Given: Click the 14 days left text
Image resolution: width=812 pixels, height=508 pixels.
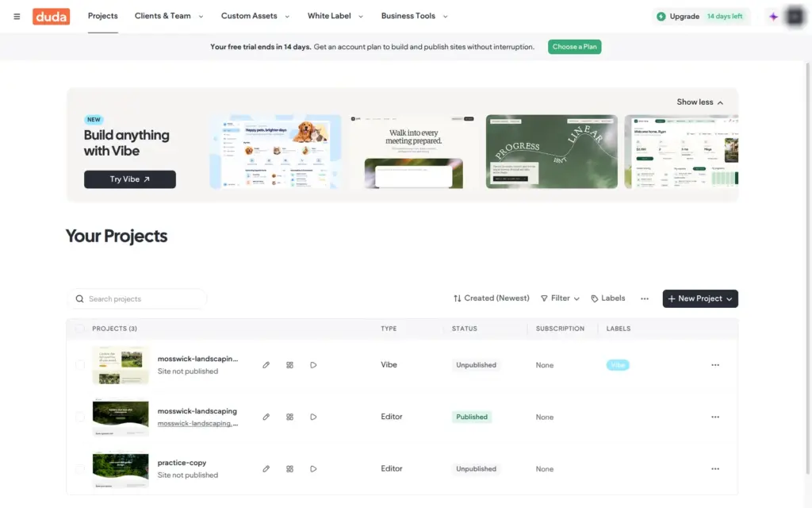Looking at the screenshot, I should (725, 17).
